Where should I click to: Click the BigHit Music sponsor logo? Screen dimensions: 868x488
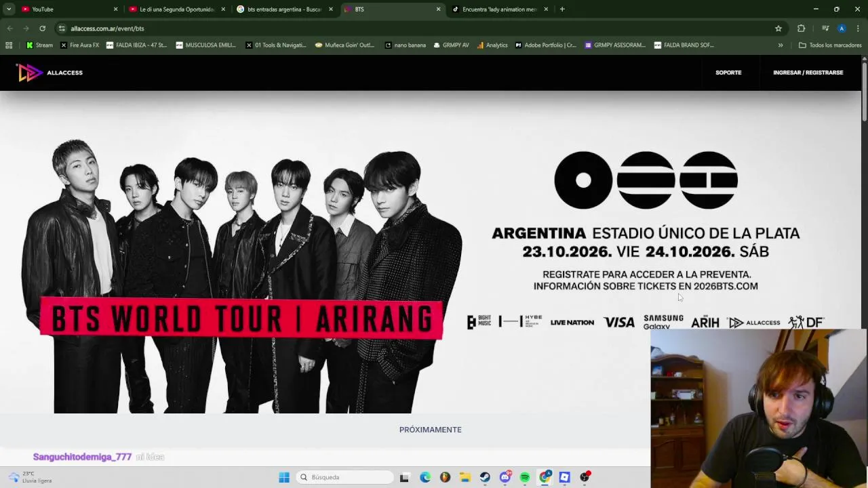tap(479, 322)
